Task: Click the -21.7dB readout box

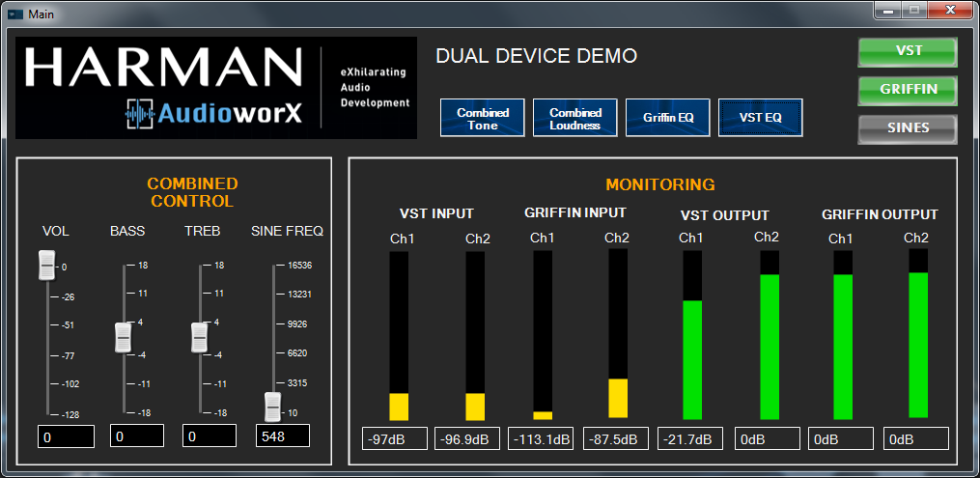Action: tap(690, 438)
